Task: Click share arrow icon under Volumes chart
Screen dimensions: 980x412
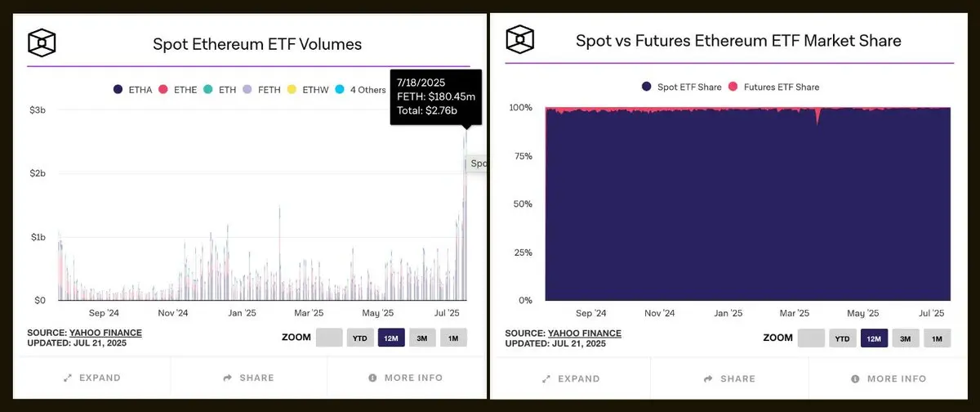Action: 228,378
